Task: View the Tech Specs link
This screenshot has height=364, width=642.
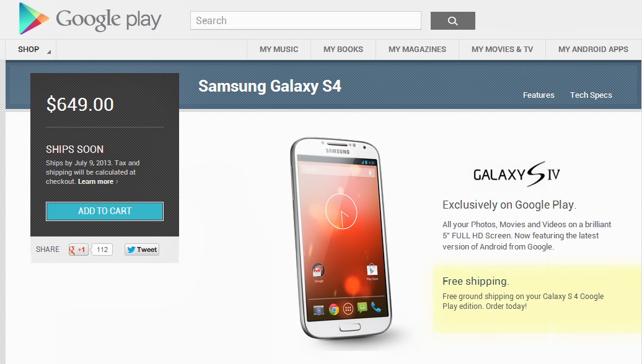Action: (591, 95)
